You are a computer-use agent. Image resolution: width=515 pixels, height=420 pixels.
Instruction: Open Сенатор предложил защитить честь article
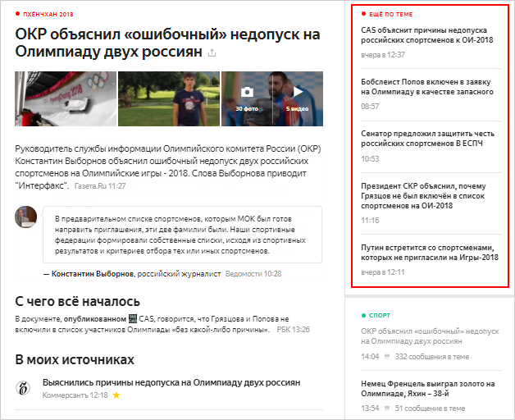pyautogui.click(x=427, y=139)
